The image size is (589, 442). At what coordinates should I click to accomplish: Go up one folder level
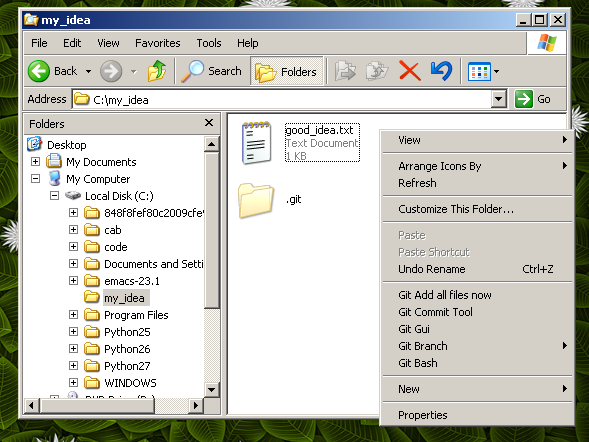(x=157, y=71)
